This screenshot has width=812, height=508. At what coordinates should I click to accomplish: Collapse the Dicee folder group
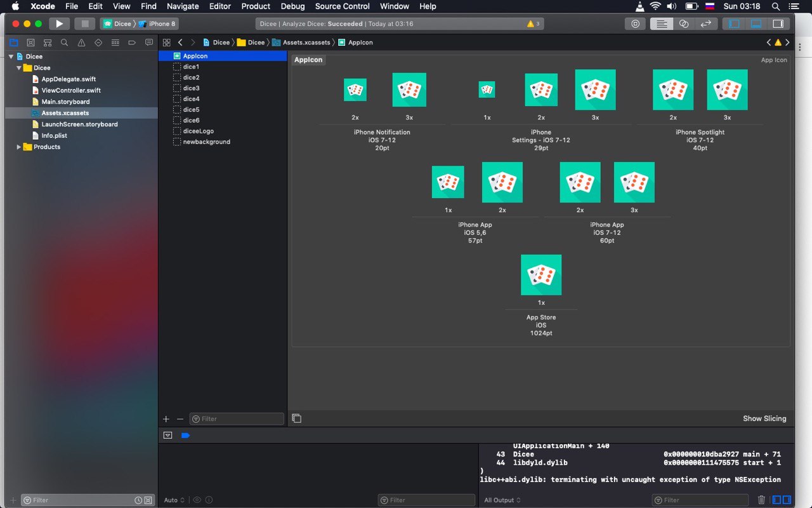pos(19,68)
